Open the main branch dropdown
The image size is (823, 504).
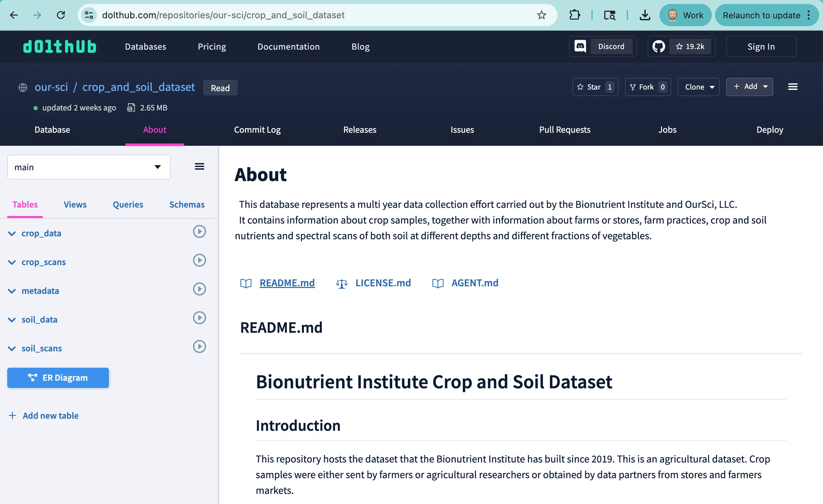(x=89, y=167)
